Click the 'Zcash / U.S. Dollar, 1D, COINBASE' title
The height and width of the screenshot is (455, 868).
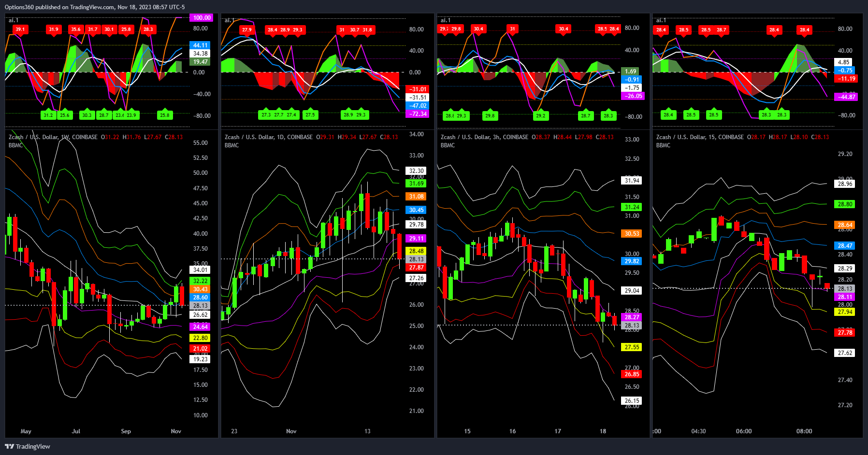coord(269,137)
